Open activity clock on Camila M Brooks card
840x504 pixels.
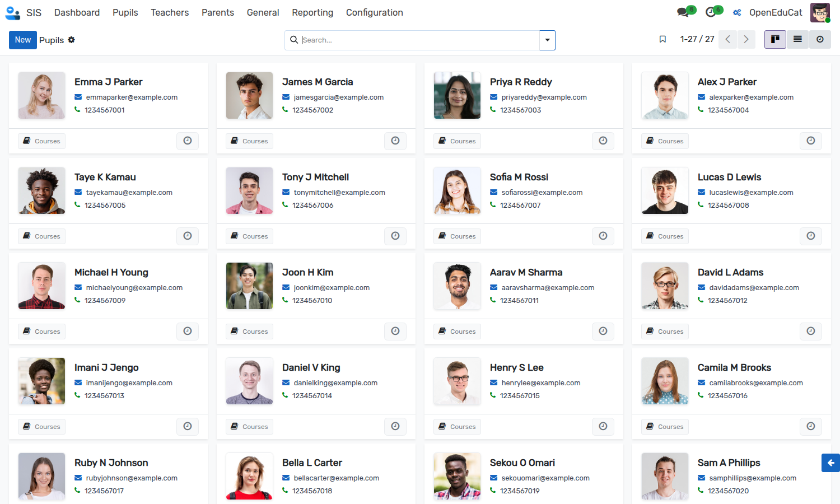[811, 427]
